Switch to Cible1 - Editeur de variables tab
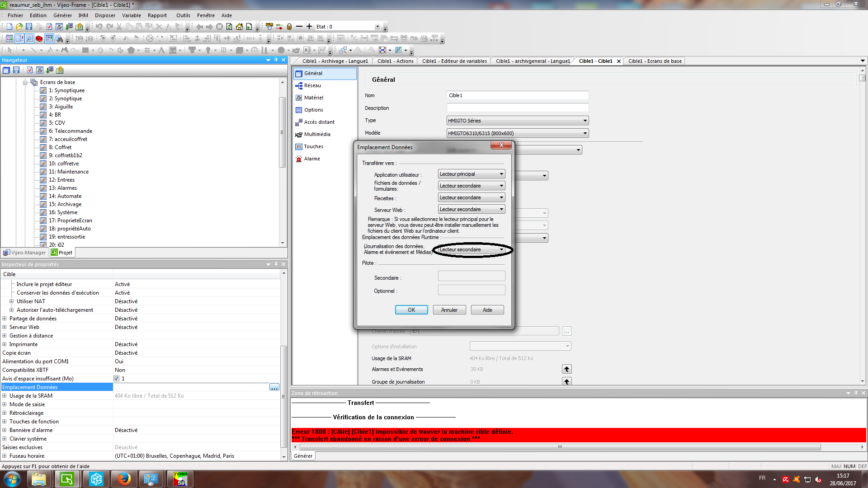868x488 pixels. coord(454,61)
